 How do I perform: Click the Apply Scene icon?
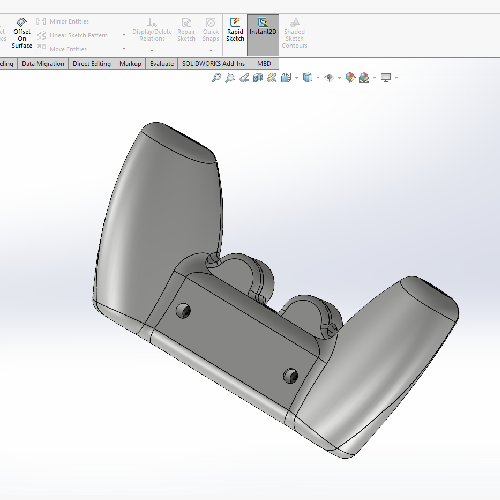[x=364, y=78]
